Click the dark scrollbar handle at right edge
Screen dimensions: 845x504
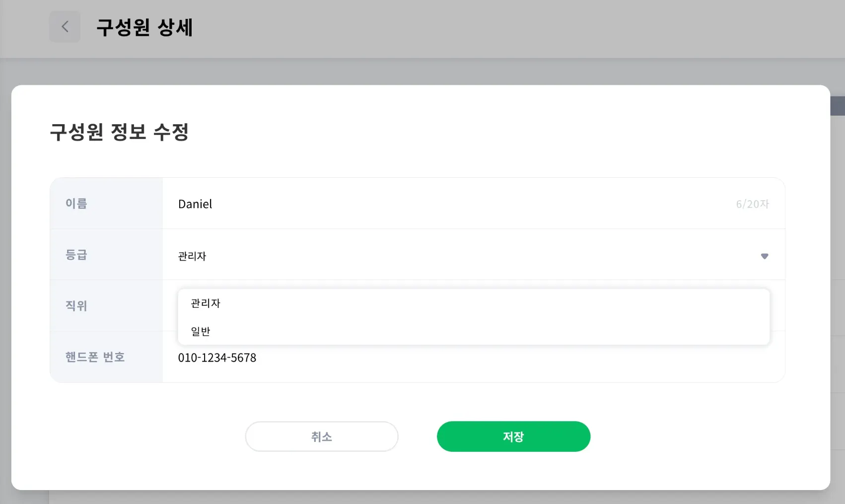pyautogui.click(x=838, y=106)
